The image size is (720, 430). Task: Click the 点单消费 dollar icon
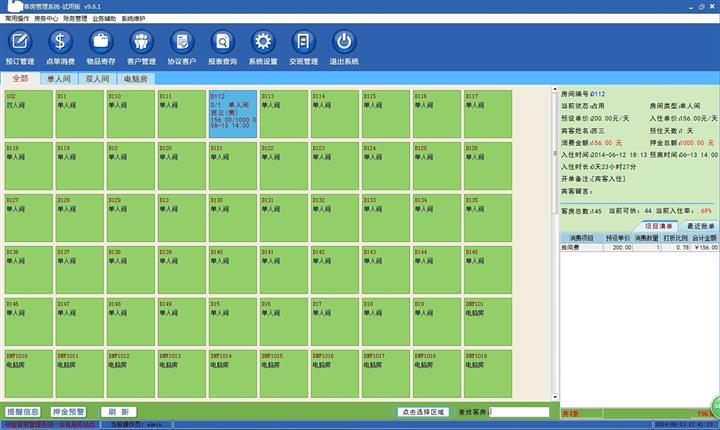coord(61,46)
